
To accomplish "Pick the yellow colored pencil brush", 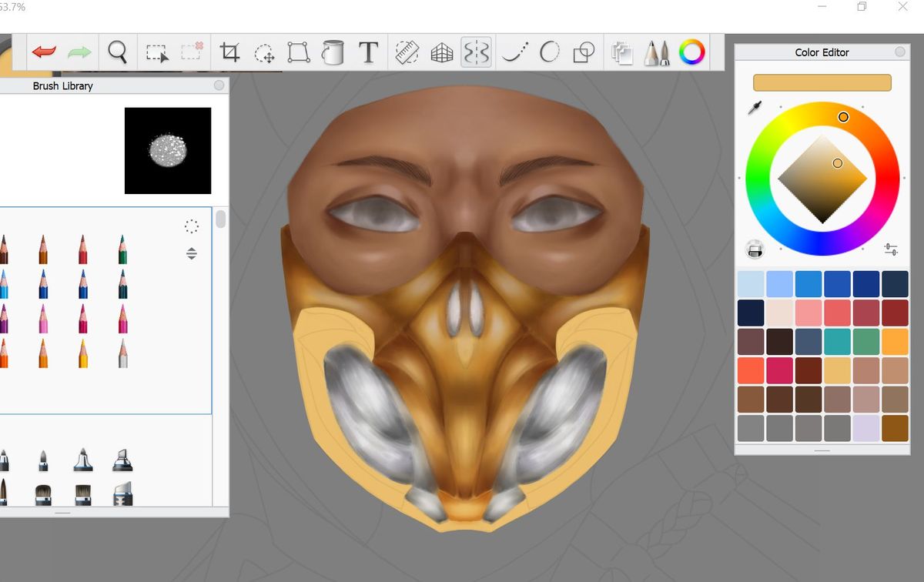I will pos(82,353).
